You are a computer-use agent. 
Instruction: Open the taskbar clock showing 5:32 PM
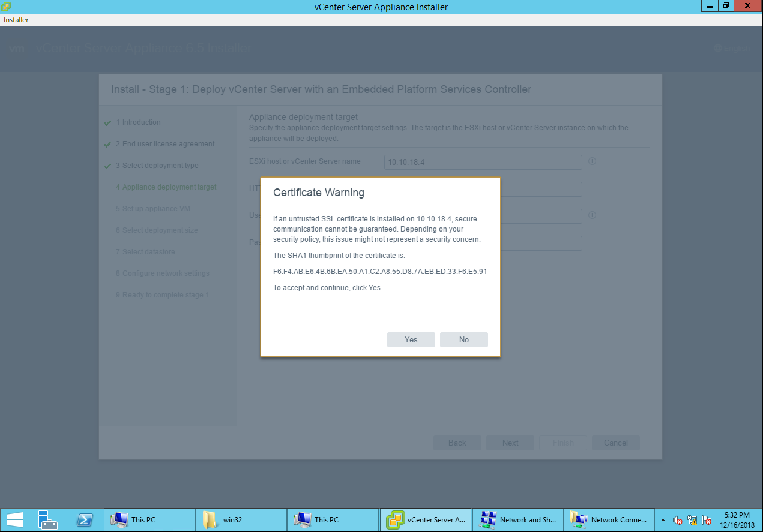click(737, 520)
